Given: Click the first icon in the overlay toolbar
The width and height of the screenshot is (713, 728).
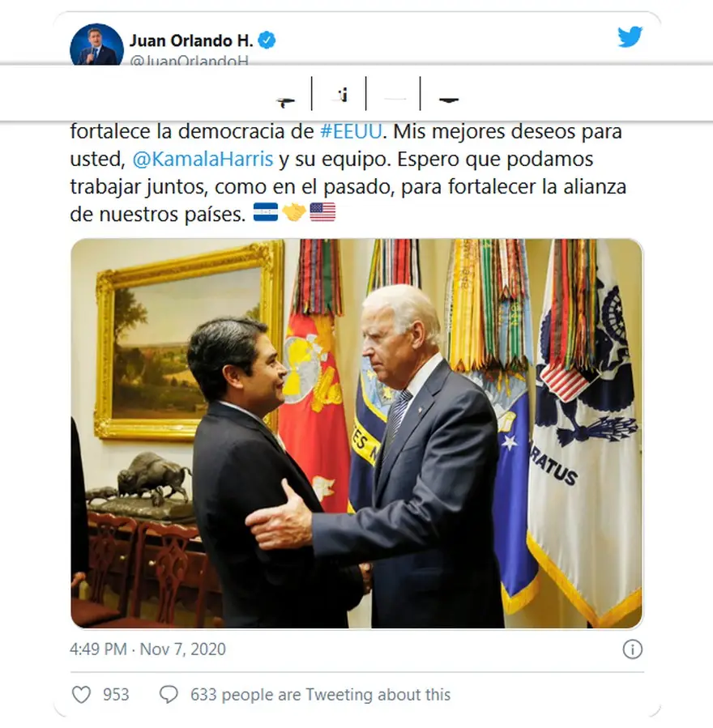Looking at the screenshot, I should [285, 102].
